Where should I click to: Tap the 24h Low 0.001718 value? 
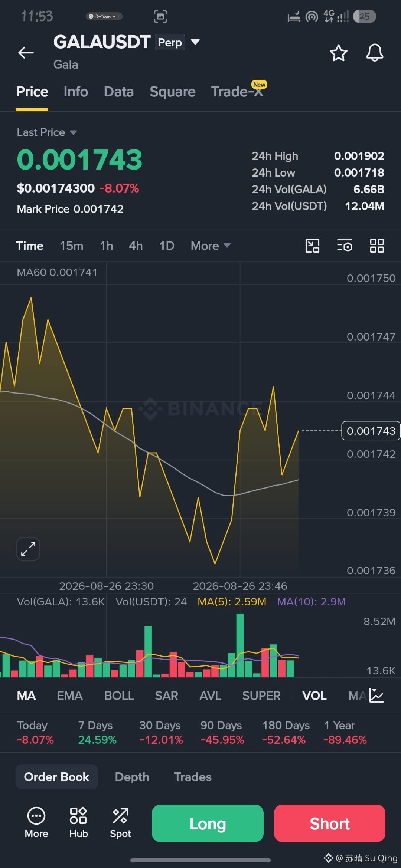(359, 172)
